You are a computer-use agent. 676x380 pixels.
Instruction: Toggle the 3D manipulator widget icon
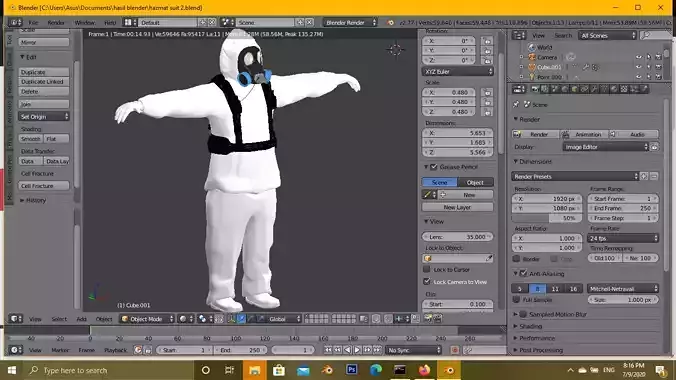(x=232, y=319)
